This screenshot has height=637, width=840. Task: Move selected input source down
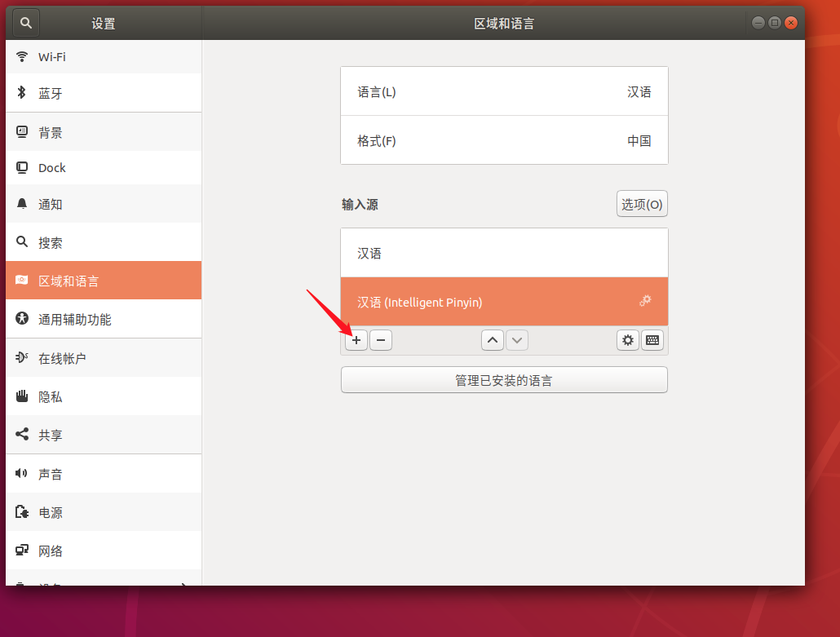click(x=517, y=340)
